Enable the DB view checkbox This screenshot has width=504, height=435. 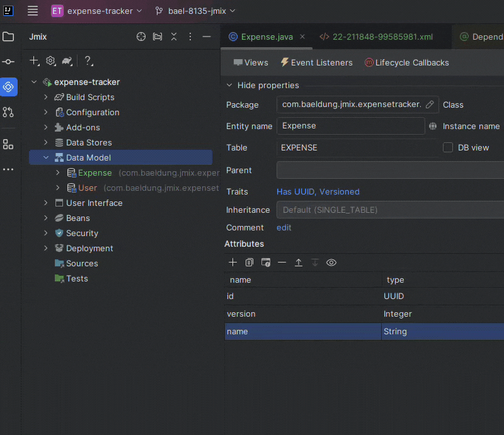point(448,147)
